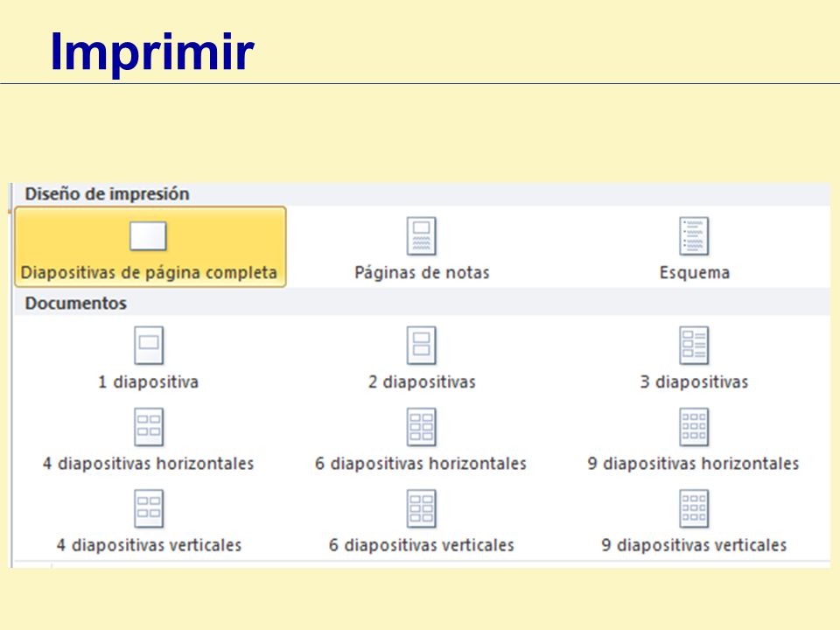Click the '4 diapositivas horizontales' text
Screen dimensions: 840x630
click(149, 464)
